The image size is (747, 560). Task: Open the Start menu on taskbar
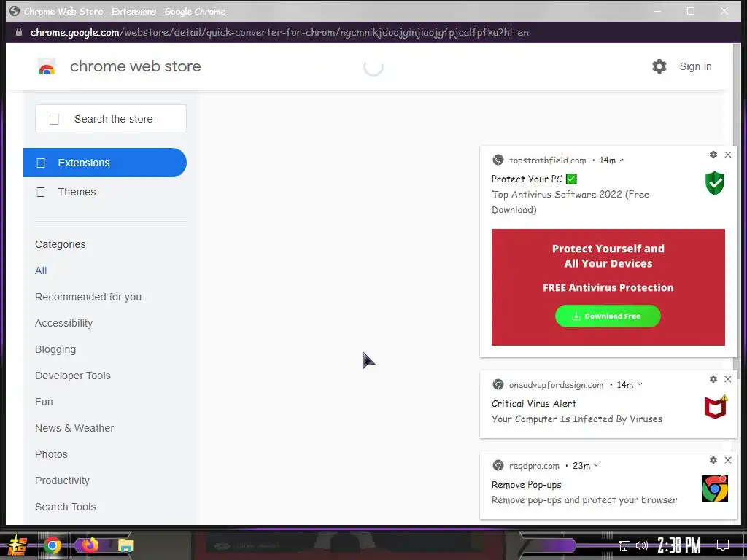point(18,545)
